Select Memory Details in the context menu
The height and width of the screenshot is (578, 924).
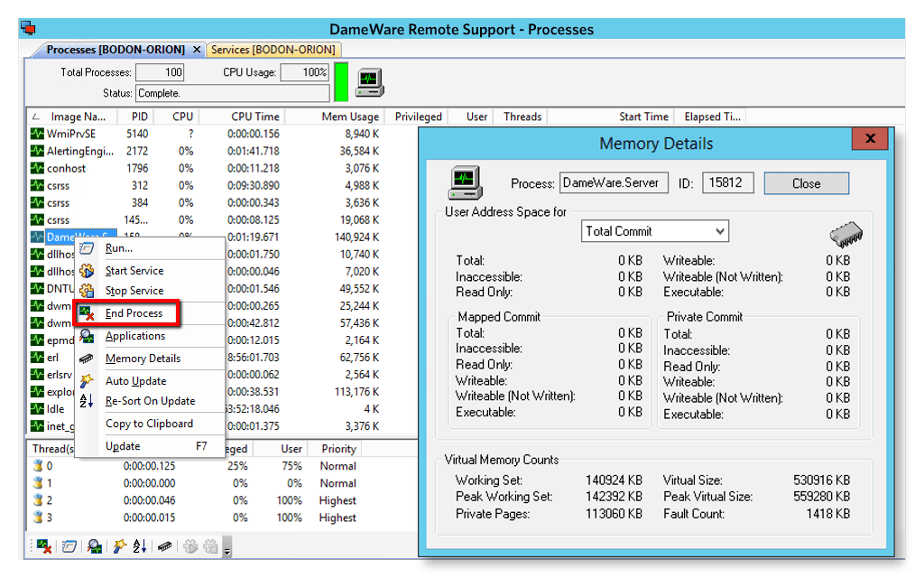[x=144, y=359]
